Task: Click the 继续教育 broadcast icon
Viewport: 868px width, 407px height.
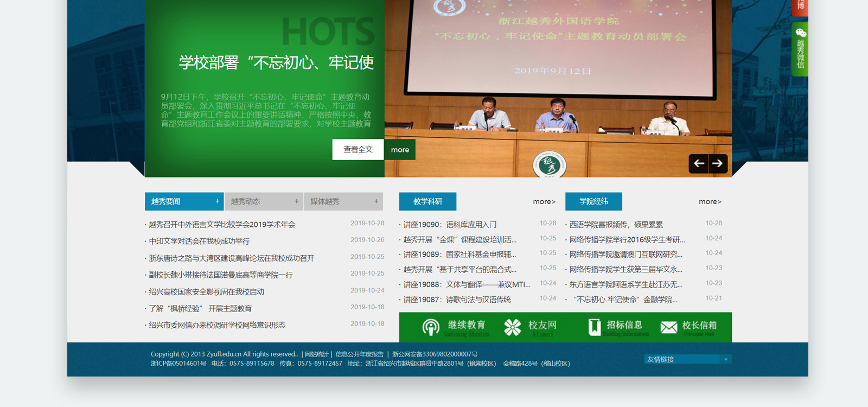Action: point(431,327)
